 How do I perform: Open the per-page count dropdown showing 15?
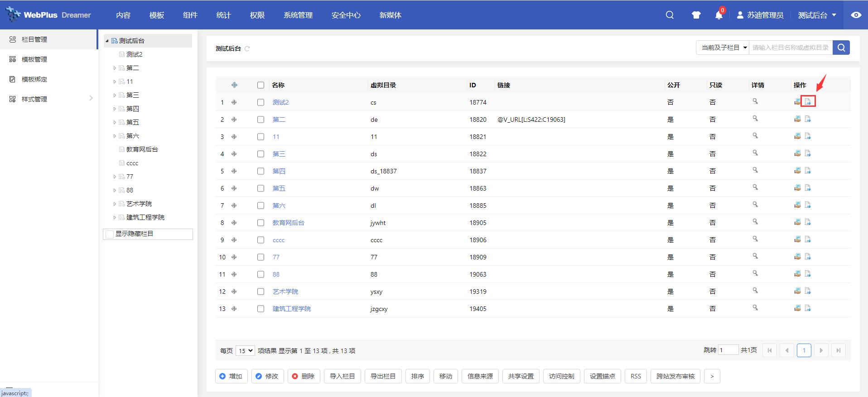[x=245, y=351]
